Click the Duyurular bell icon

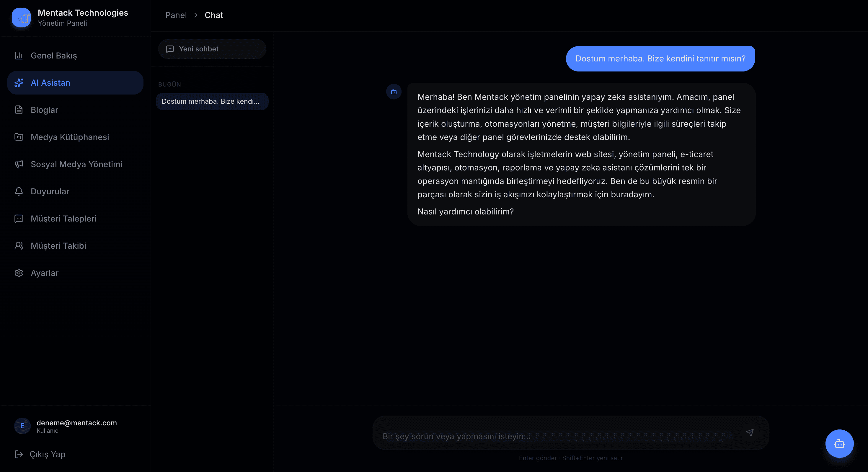(19, 191)
